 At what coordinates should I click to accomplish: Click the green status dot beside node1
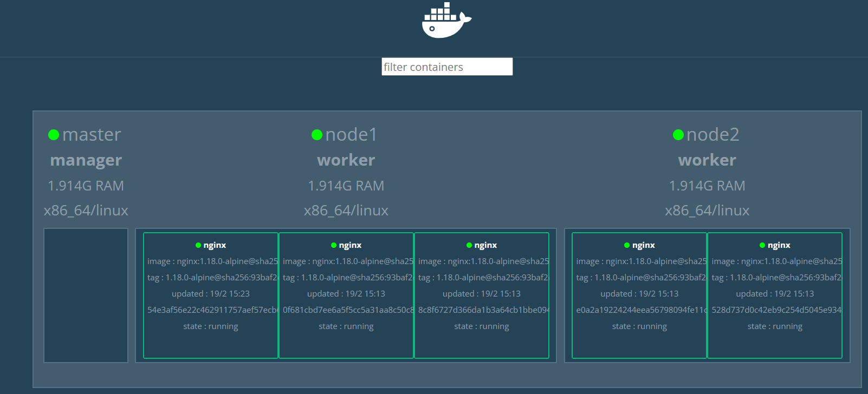coord(317,135)
